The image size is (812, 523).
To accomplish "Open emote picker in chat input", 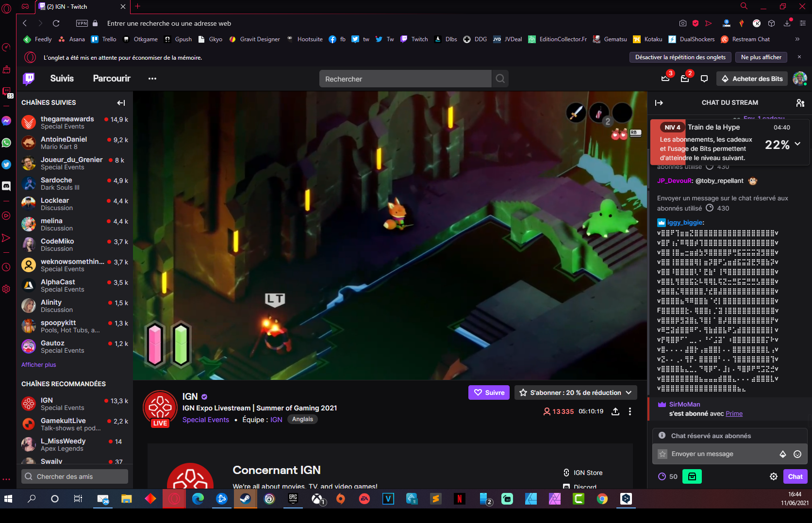I will [x=797, y=454].
